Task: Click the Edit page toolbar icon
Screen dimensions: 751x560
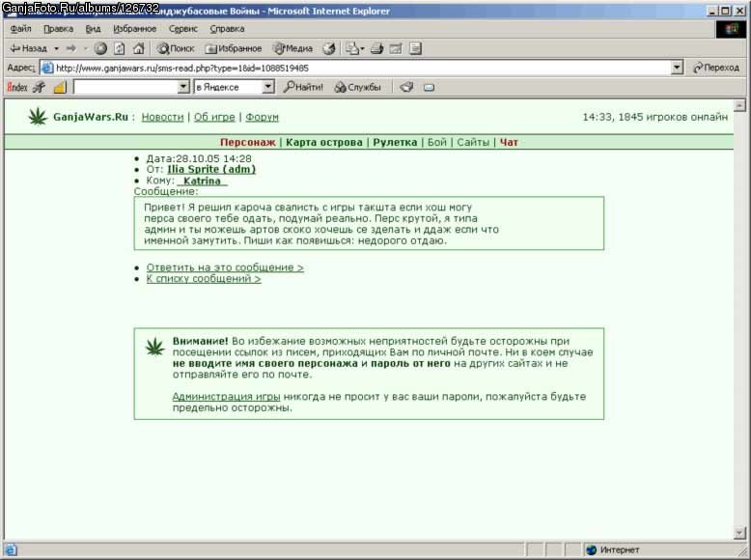Action: (396, 48)
